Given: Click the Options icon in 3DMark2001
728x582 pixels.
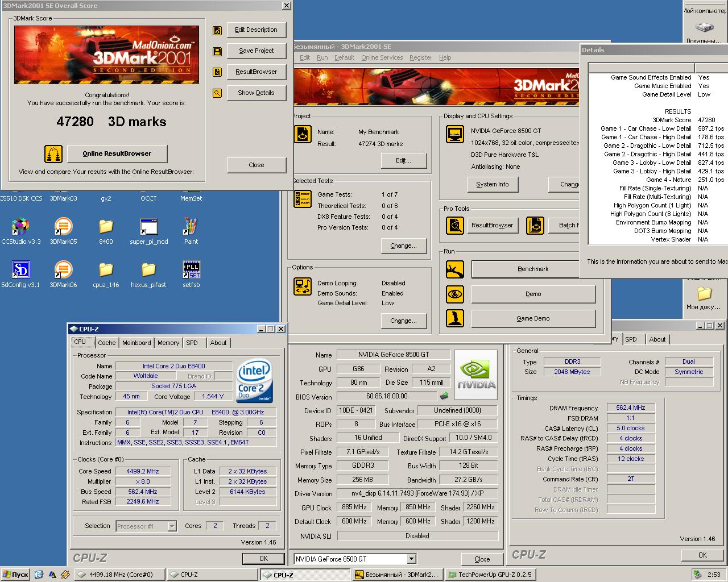Looking at the screenshot, I should (x=303, y=286).
